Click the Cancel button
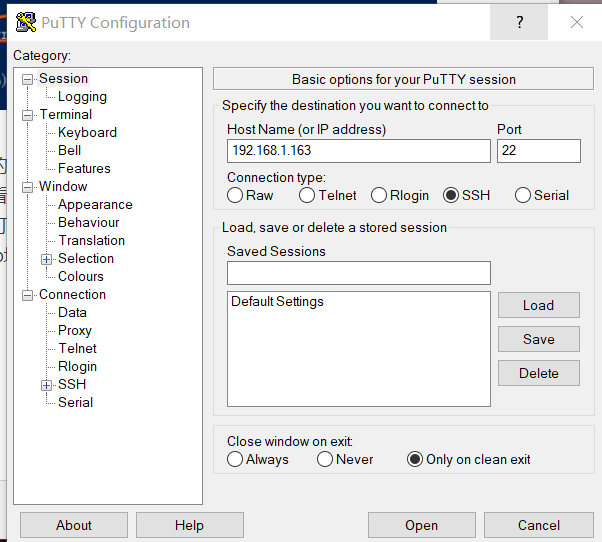The height and width of the screenshot is (542, 602). click(x=539, y=525)
